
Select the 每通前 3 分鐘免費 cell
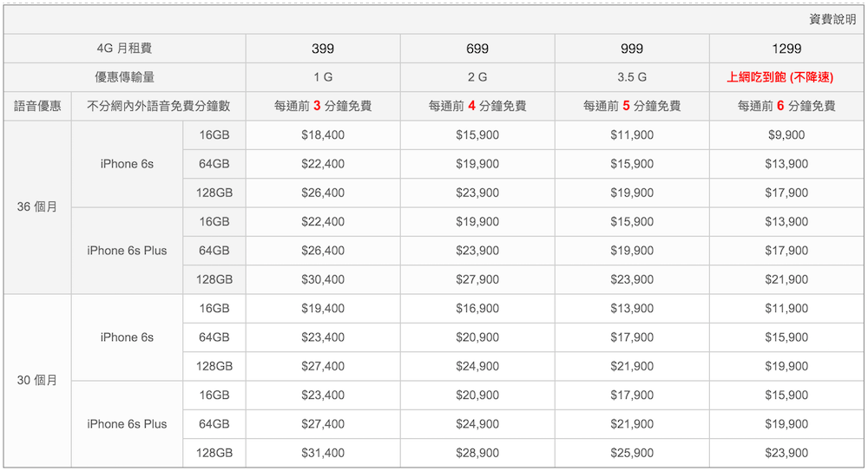click(x=323, y=107)
